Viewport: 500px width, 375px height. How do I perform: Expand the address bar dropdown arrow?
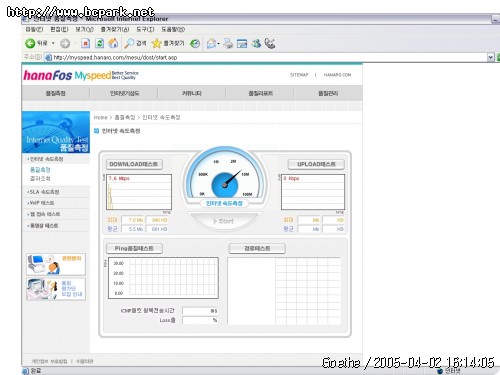pos(491,57)
